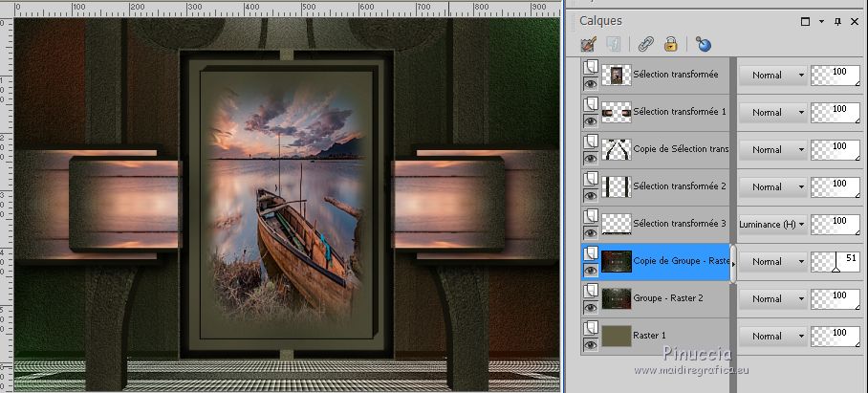This screenshot has width=868, height=393.
Task: Click thumbnail of Groupe - Raster 2 layer
Action: (617, 298)
